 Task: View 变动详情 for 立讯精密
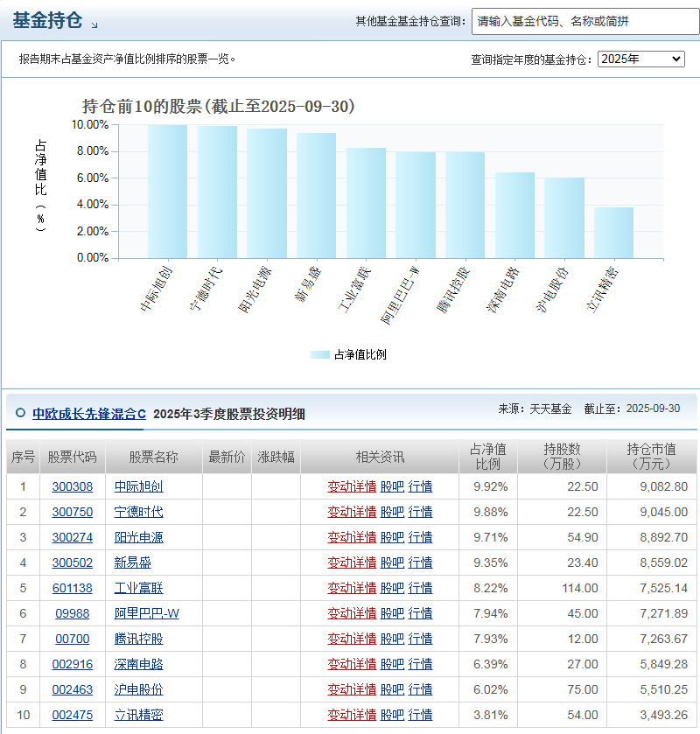(352, 715)
